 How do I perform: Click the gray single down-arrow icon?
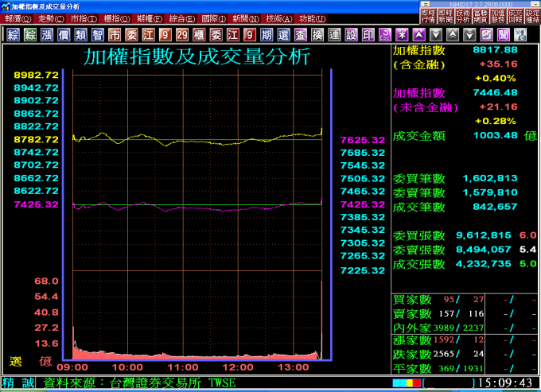coord(436,35)
